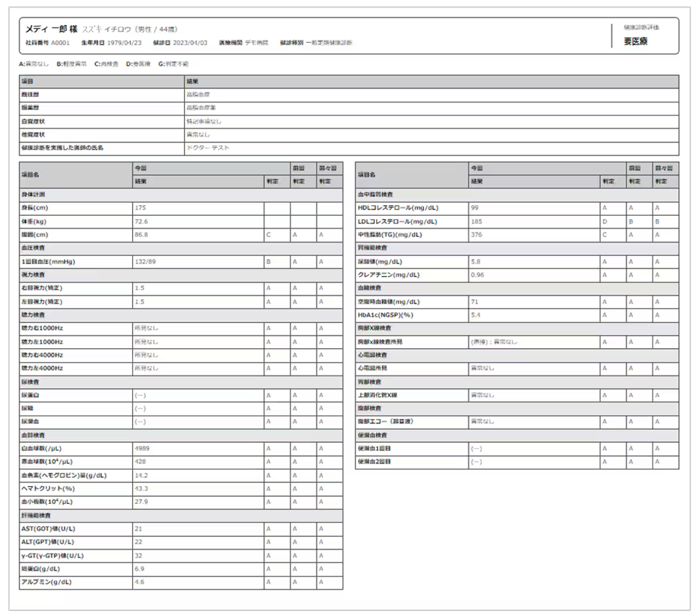Click the hematocrit value 43.3
The height and width of the screenshot is (616, 696).
point(141,489)
